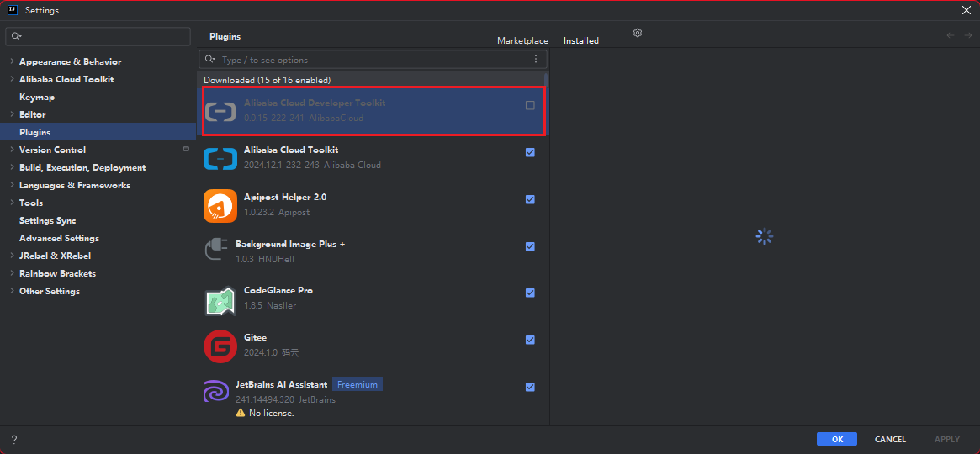Open the plugins gear settings menu
This screenshot has height=454, width=980.
point(638,33)
